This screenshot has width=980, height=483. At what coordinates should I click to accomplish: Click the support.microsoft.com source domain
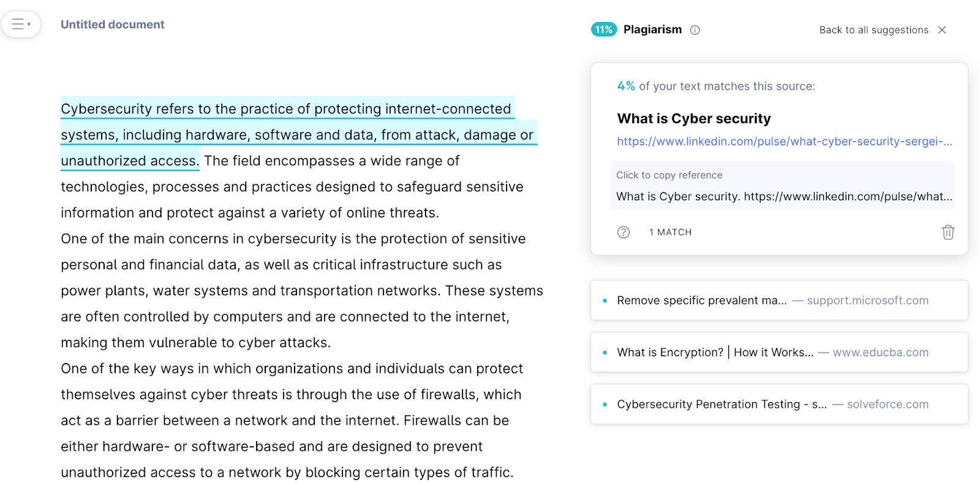pyautogui.click(x=867, y=301)
